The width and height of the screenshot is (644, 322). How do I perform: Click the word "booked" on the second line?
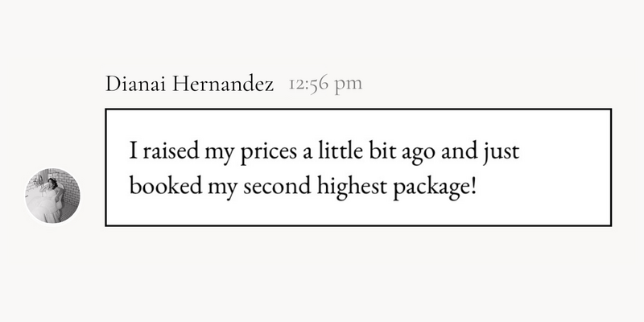tap(166, 186)
